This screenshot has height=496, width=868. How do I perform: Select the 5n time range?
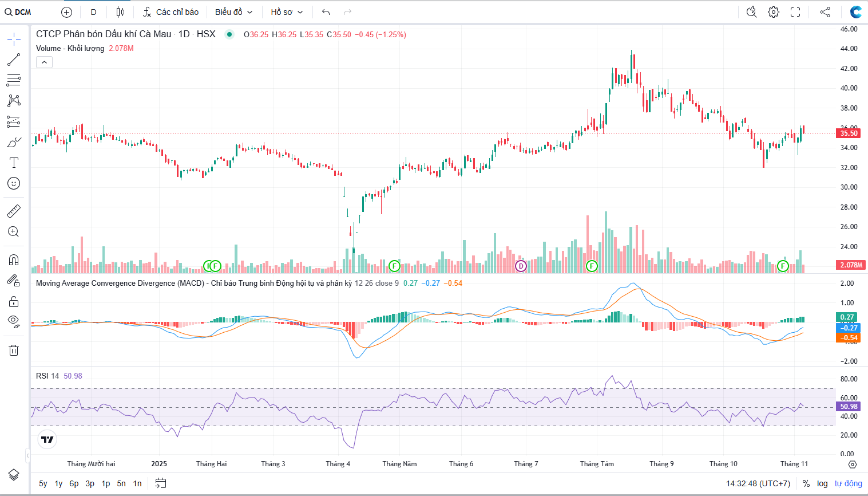pyautogui.click(x=121, y=483)
